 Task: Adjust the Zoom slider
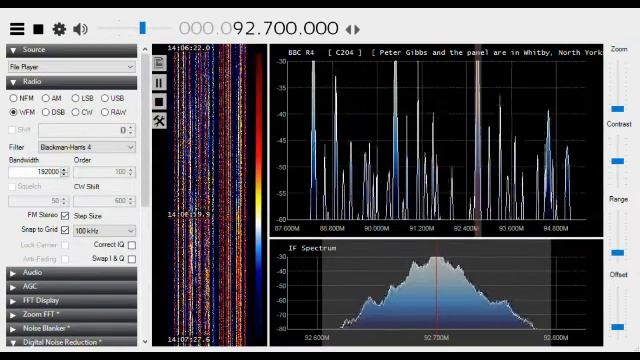pyautogui.click(x=618, y=109)
